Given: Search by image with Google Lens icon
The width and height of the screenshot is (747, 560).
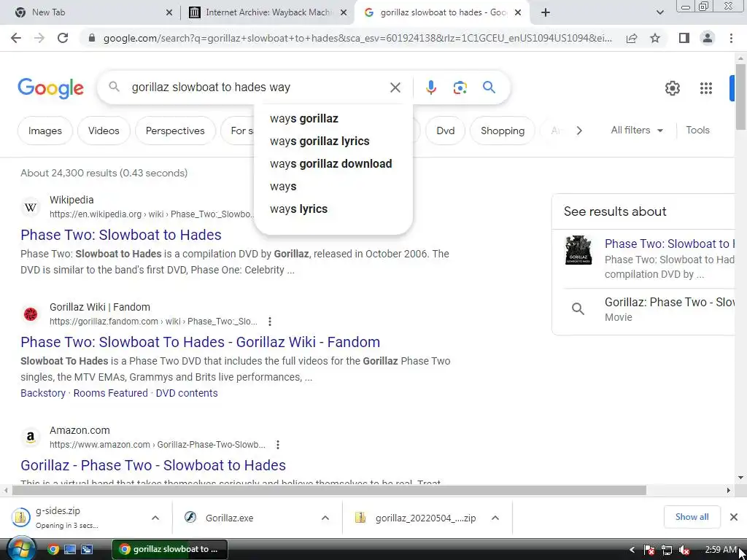Looking at the screenshot, I should click(460, 87).
